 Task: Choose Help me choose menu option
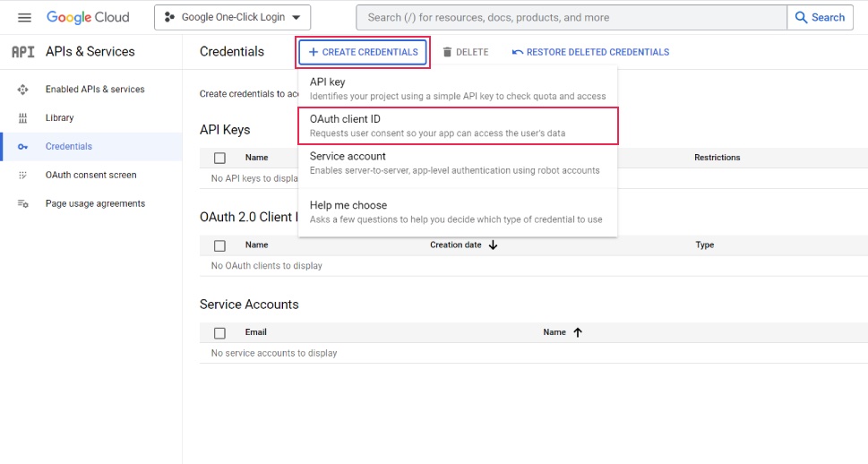[457, 211]
